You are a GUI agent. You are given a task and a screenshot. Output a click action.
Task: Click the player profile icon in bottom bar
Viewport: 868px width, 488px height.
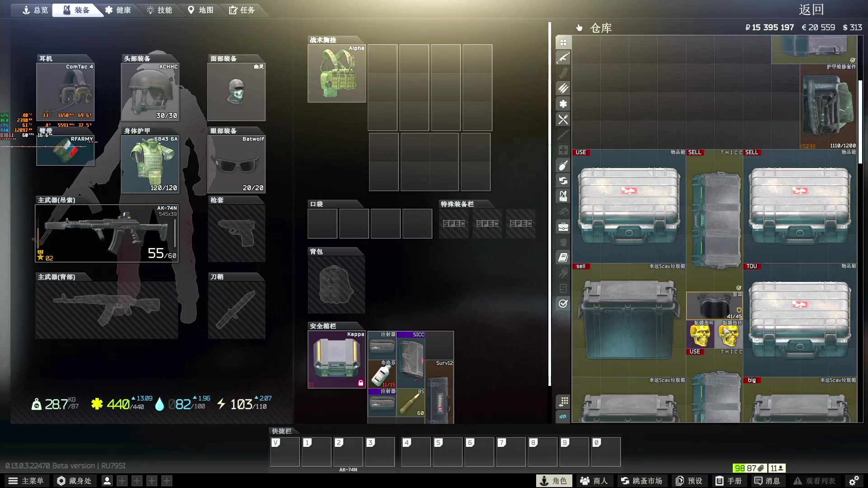(107, 481)
